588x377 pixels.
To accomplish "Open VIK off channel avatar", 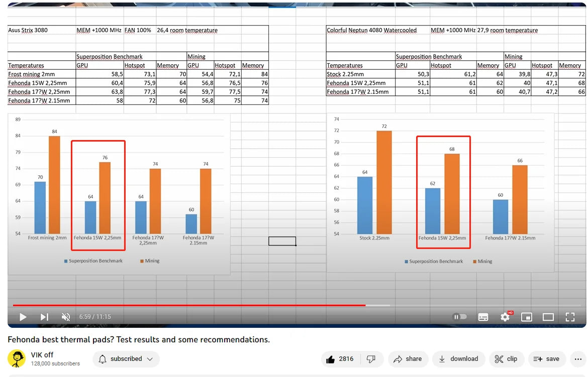I will 17,358.
